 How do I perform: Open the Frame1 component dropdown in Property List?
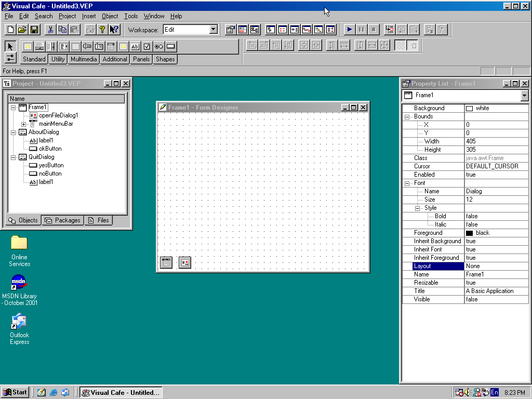[524, 96]
